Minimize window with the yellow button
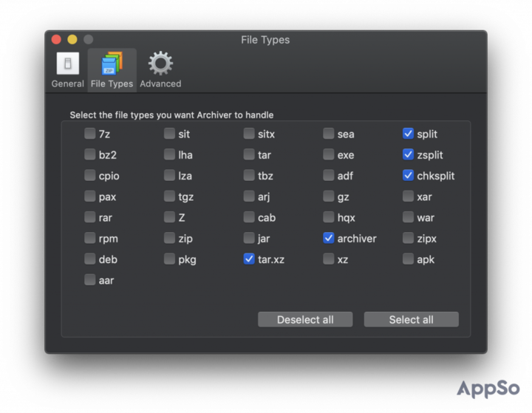Screen dimensions: 532x413 coord(72,40)
